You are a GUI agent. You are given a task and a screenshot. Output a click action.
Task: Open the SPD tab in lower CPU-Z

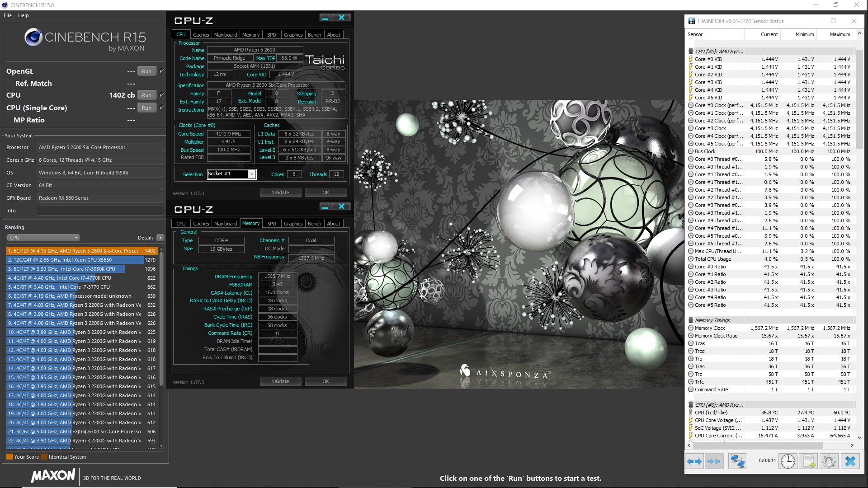coord(271,224)
